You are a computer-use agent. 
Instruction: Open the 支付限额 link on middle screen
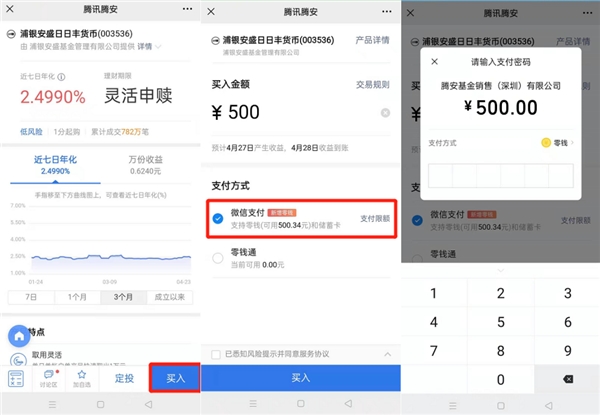pos(375,218)
